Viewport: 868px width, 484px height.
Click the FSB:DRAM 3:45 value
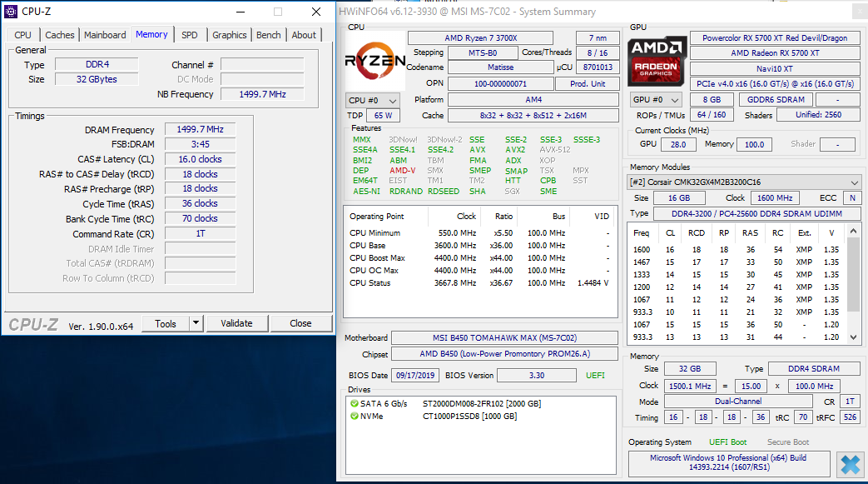point(200,144)
